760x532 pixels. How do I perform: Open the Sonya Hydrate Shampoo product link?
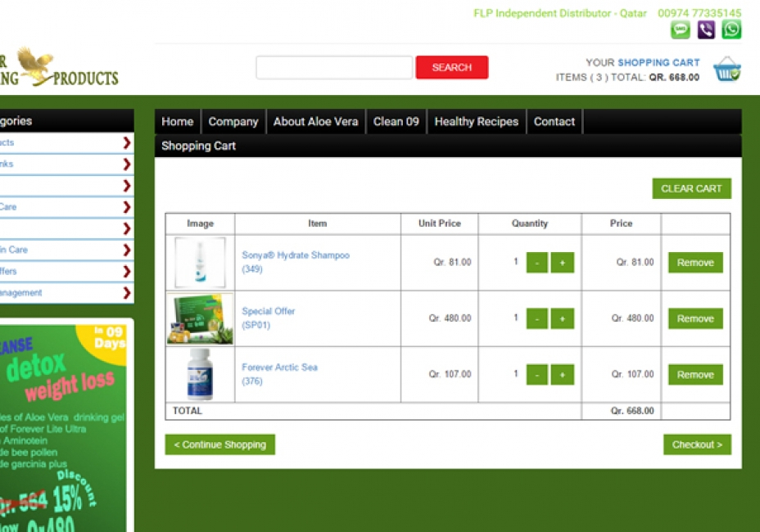click(x=296, y=262)
